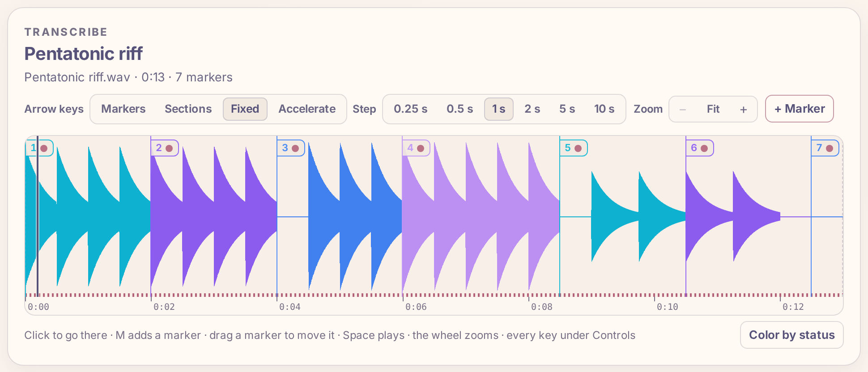868x372 pixels.
Task: Set step to 2 s
Action: tap(532, 109)
